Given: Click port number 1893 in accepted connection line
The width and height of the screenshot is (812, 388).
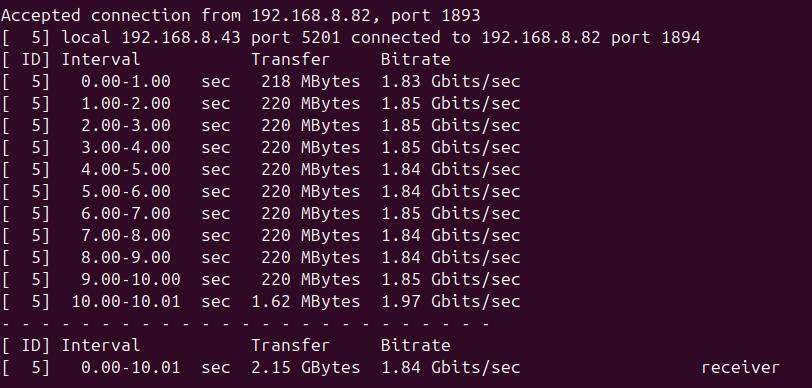Looking at the screenshot, I should pyautogui.click(x=460, y=16).
